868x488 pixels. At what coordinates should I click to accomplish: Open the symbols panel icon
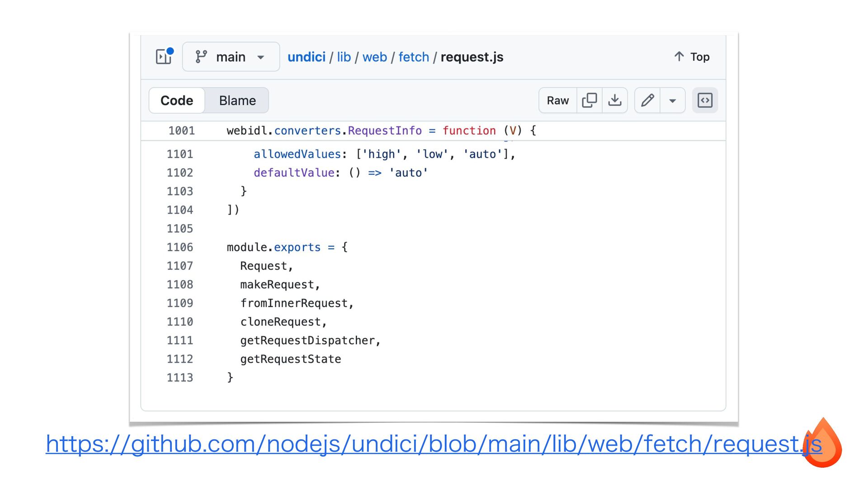(x=705, y=100)
